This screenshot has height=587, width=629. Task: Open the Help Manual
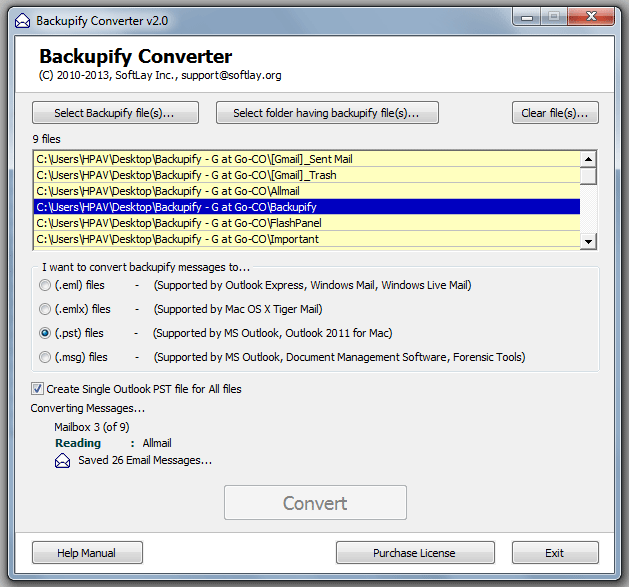tap(87, 553)
